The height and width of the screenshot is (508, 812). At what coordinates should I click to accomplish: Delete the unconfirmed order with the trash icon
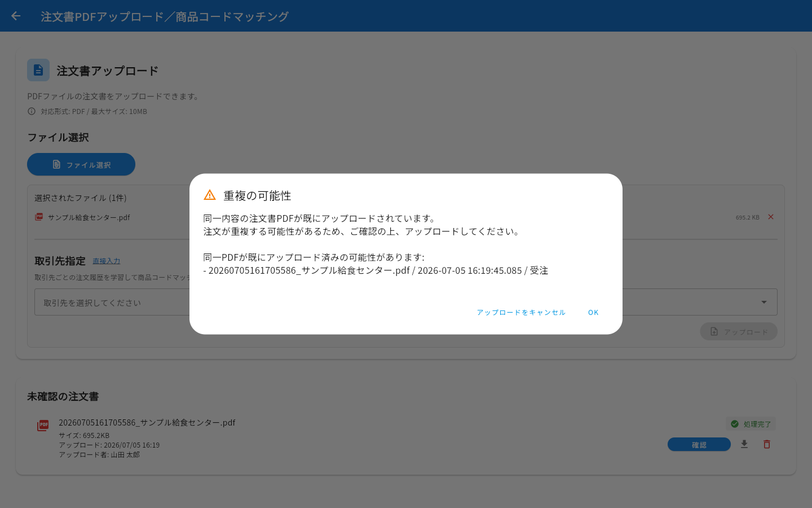767,444
